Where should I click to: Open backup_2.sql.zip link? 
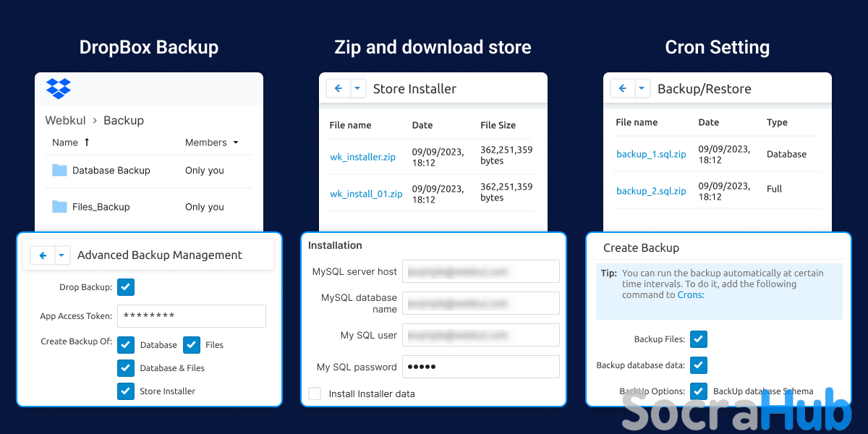coord(651,191)
